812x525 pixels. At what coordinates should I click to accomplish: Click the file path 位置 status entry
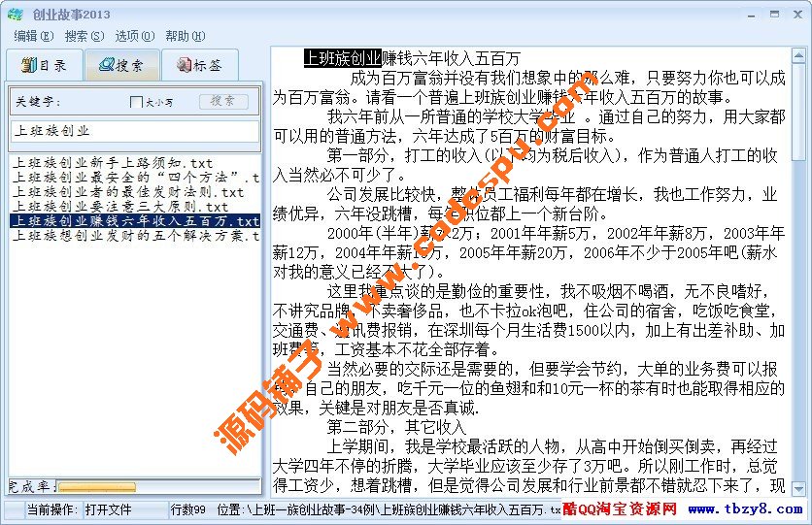point(389,510)
